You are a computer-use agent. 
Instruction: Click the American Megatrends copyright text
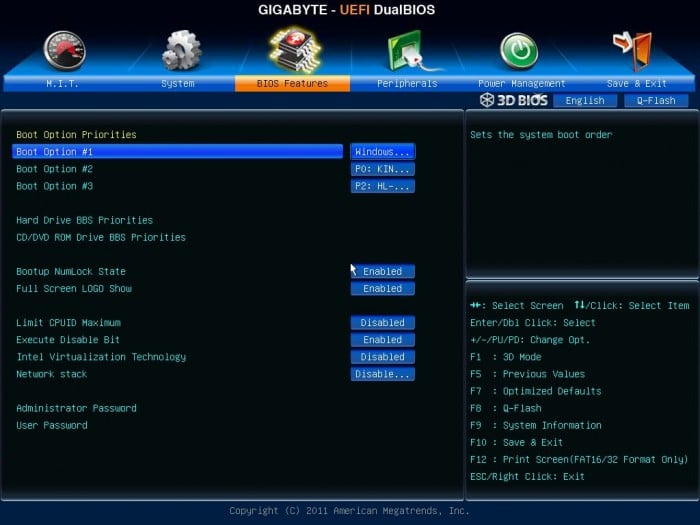pos(350,511)
